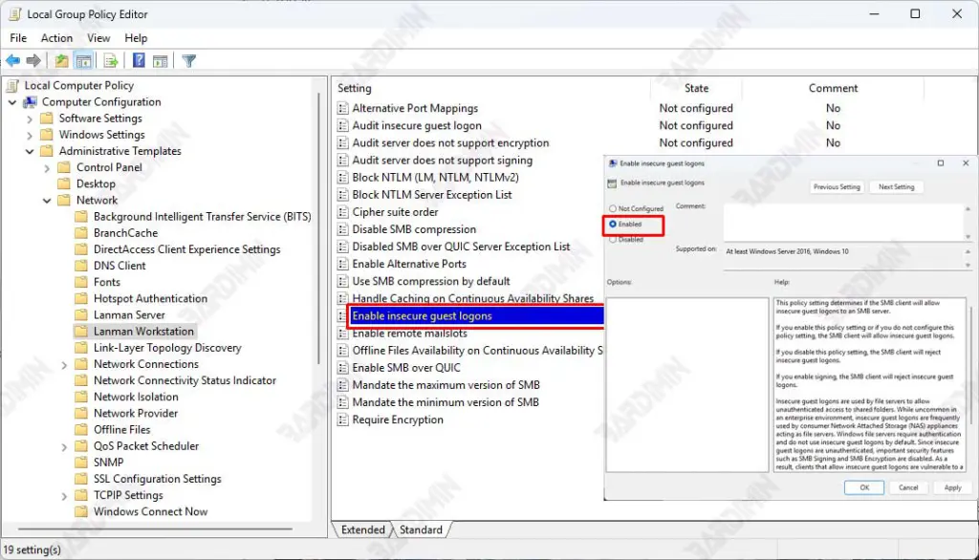This screenshot has width=979, height=560.
Task: Click the Up one level folder icon
Action: click(61, 60)
